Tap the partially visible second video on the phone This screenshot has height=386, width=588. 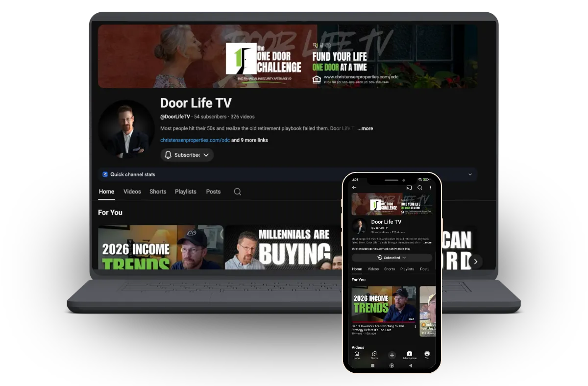point(427,311)
